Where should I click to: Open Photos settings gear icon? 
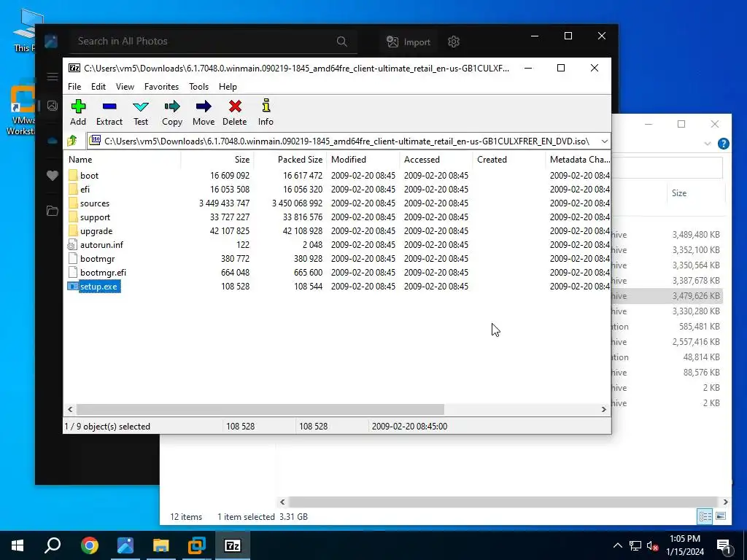pos(454,42)
